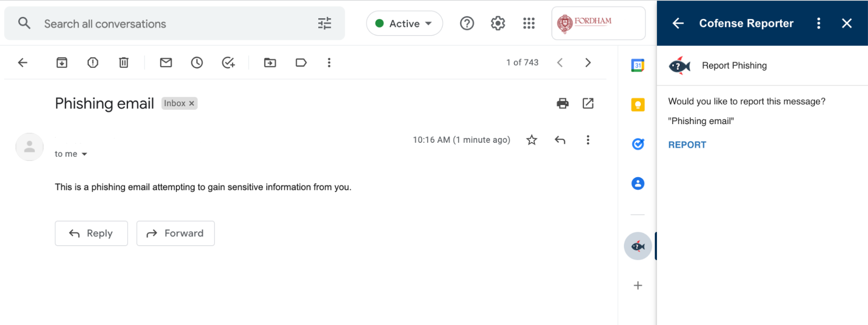Image resolution: width=868 pixels, height=325 pixels.
Task: Mark the email as unread
Action: 166,62
